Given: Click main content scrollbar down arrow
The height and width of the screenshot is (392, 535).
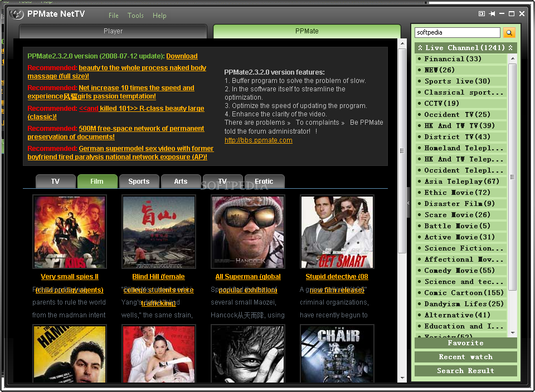Looking at the screenshot, I should coord(402,378).
